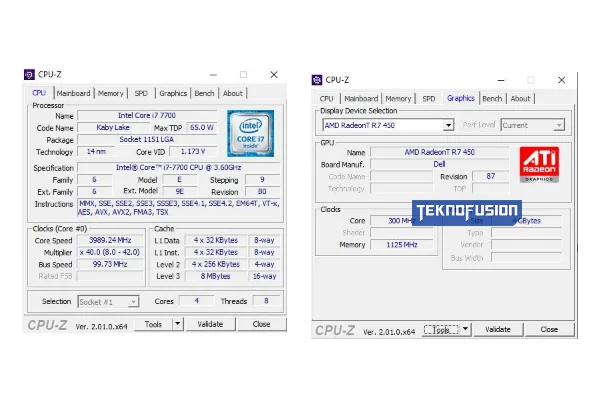This screenshot has width=600, height=400.
Task: Click the empty Rated FSB field
Action: pyautogui.click(x=110, y=276)
